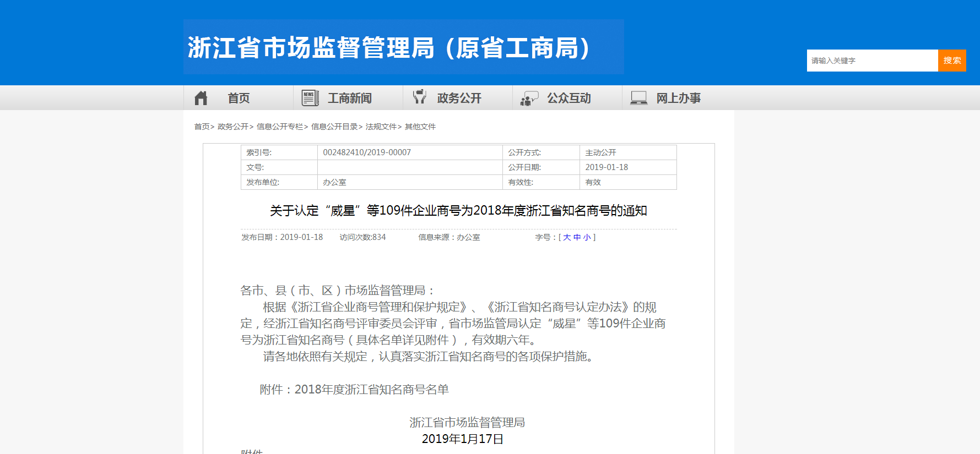Click the 公众互动 people chat icon

529,99
